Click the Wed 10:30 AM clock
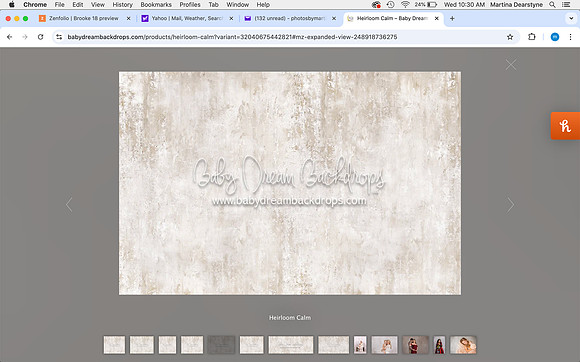Screen dimensions: 580x362 click(464, 4)
